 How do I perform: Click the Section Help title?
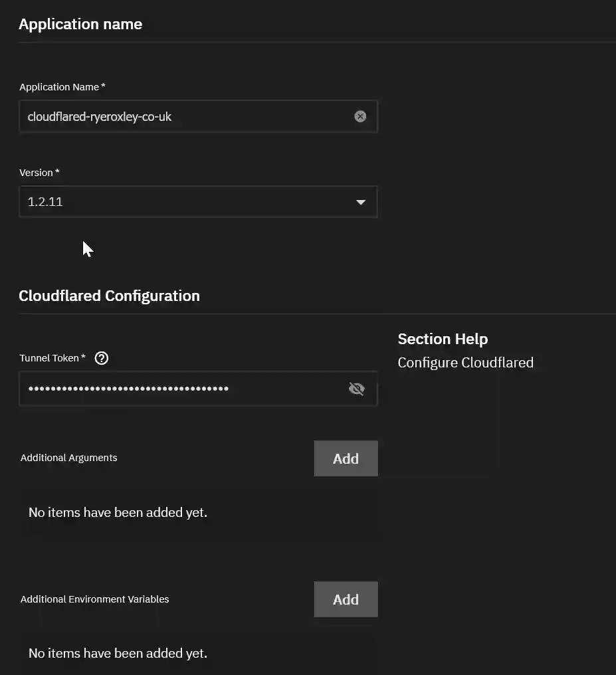point(443,339)
